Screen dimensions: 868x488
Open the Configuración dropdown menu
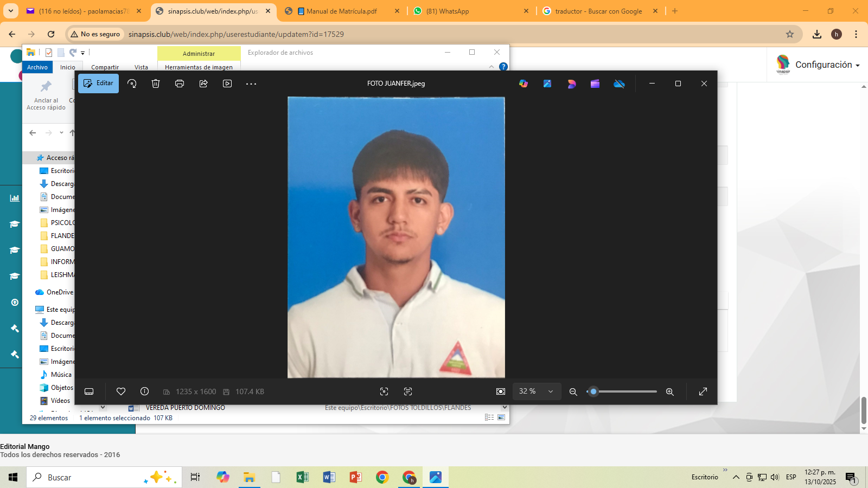pyautogui.click(x=827, y=65)
